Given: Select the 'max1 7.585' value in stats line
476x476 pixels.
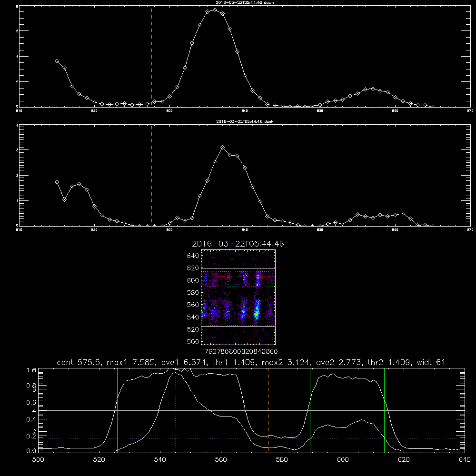Looking at the screenshot, I should [x=131, y=362].
